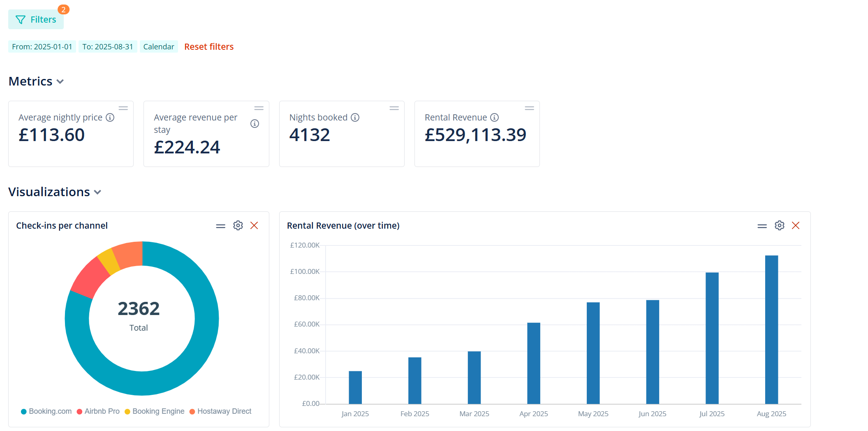Open the Filters panel
The image size is (868, 431).
(36, 20)
